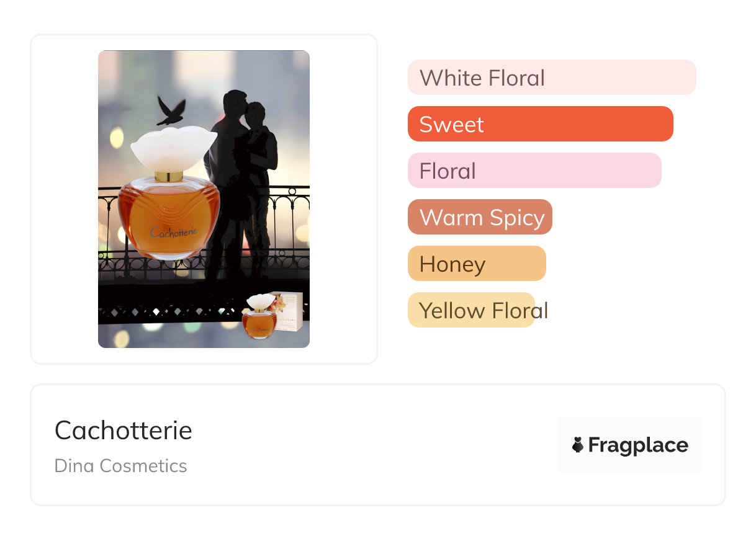756x536 pixels.
Task: Click the red Sweet accord bar
Action: tap(540, 124)
